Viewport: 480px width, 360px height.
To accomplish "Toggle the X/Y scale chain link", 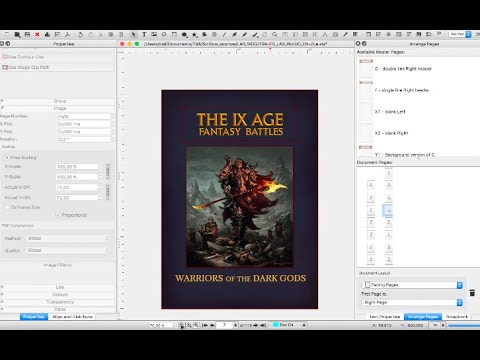I will (107, 171).
